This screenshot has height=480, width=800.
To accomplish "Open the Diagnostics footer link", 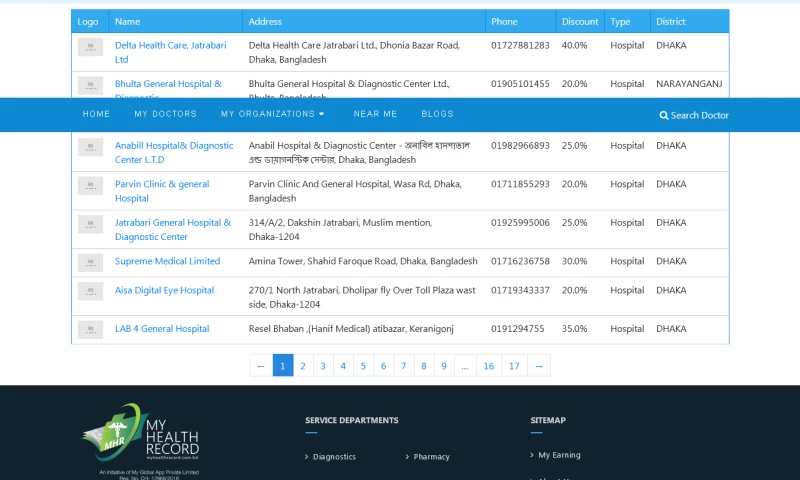I will pos(334,457).
